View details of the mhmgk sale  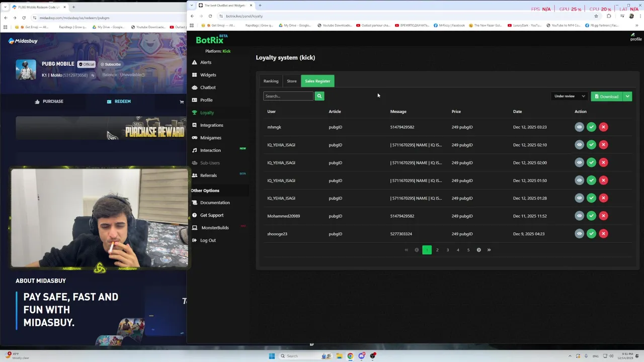coord(579,127)
